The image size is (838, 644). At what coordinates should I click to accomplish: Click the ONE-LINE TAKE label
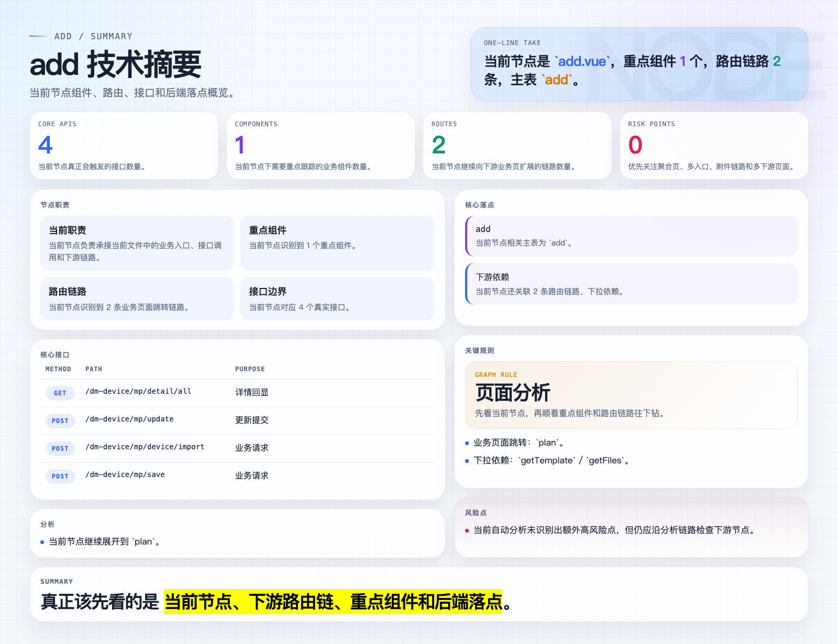[512, 43]
